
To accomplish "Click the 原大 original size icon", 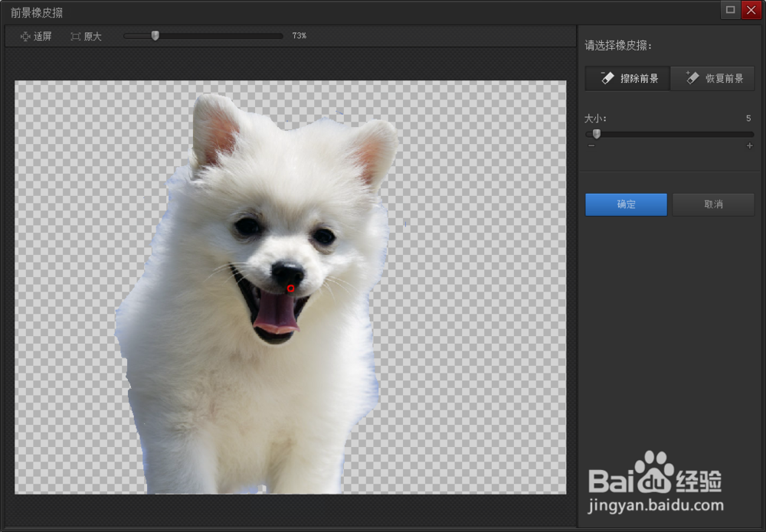I will (x=76, y=36).
